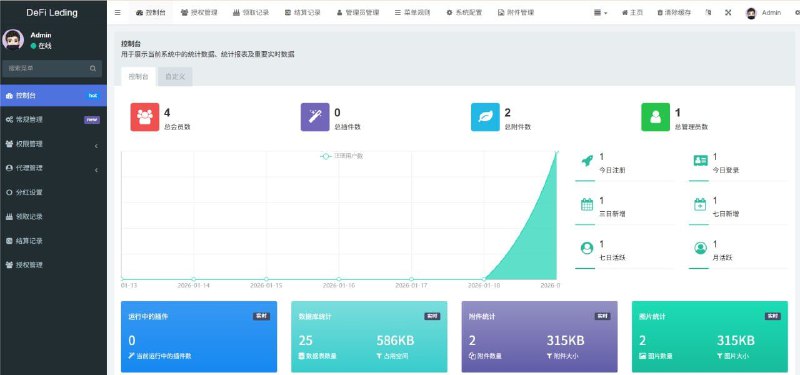Open the 系统配置 tab in top navigation
This screenshot has width=800, height=375.
(x=464, y=13)
